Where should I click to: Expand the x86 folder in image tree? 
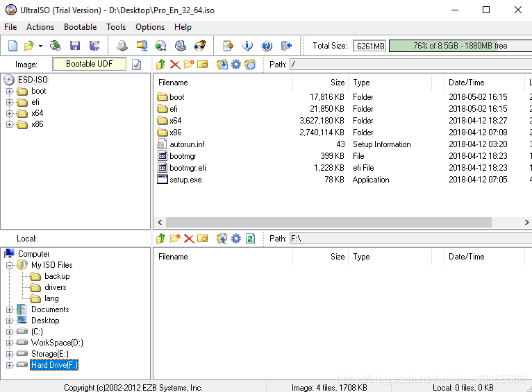tap(10, 125)
